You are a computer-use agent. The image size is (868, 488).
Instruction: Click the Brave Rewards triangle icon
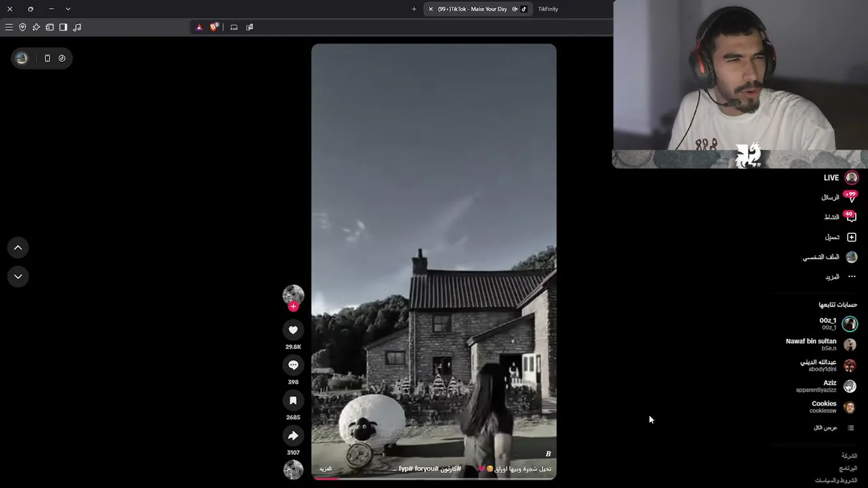(199, 27)
